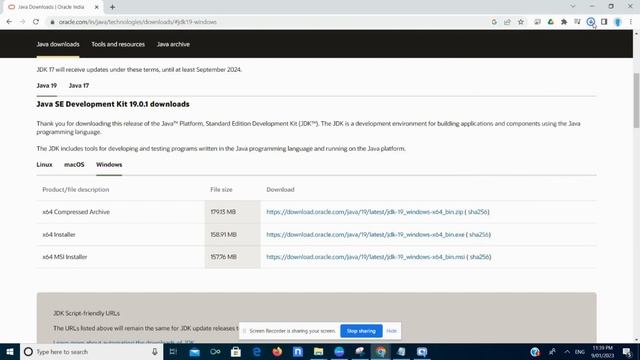
Task: Open the Mail app on taskbar
Action: pos(194,351)
